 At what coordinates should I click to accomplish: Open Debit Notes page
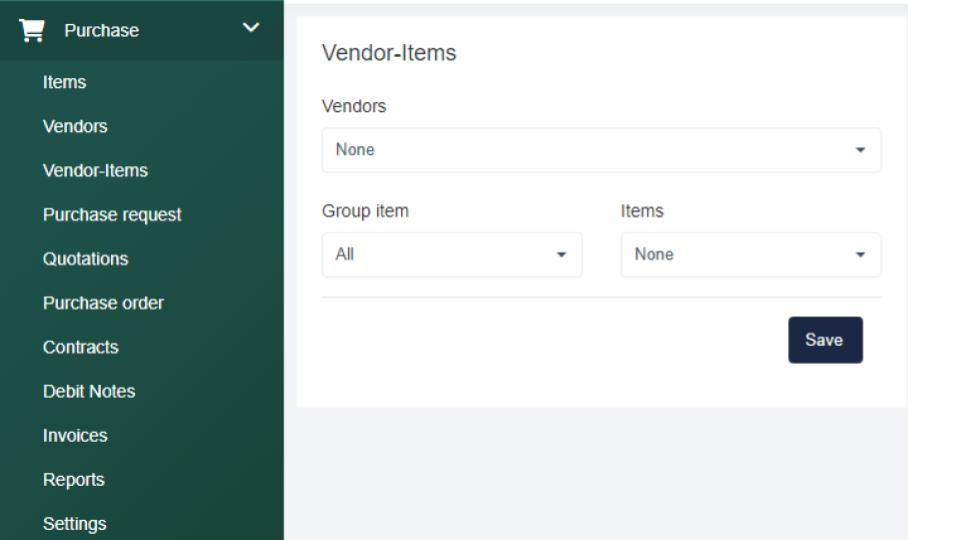click(x=89, y=391)
